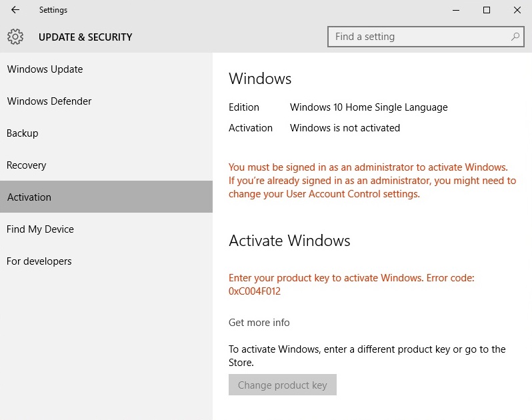Open For developers section

coord(106,261)
